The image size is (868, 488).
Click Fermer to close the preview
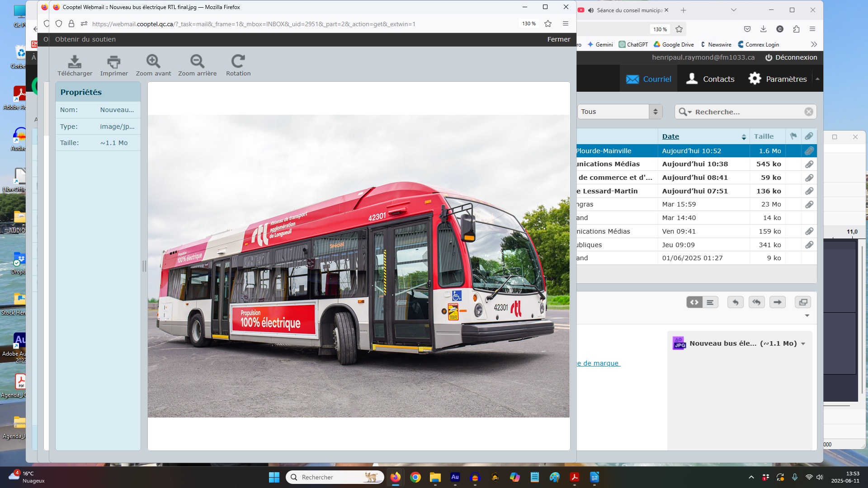click(x=559, y=39)
